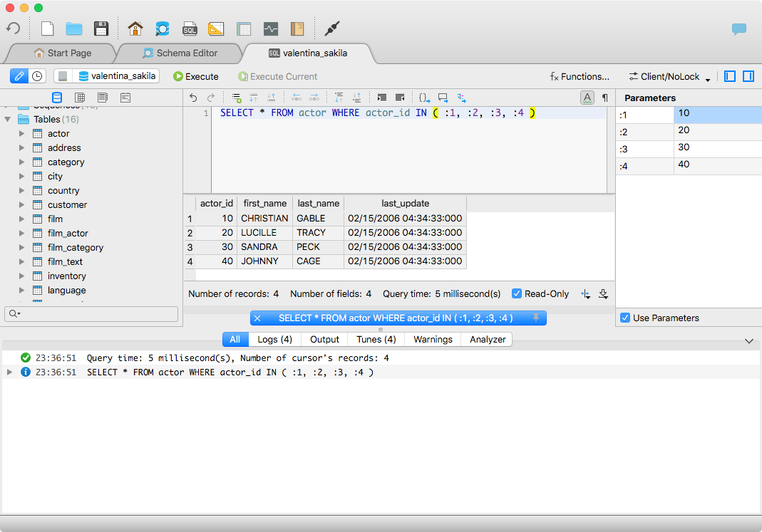Pin the SELECT query result tab
This screenshot has height=532, width=762.
535,318
